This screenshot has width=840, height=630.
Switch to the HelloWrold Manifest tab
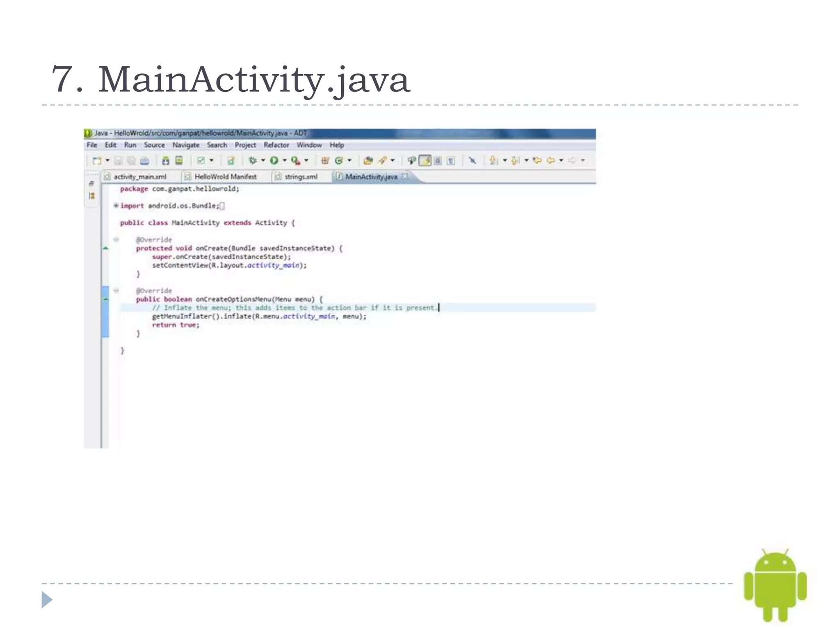225,176
